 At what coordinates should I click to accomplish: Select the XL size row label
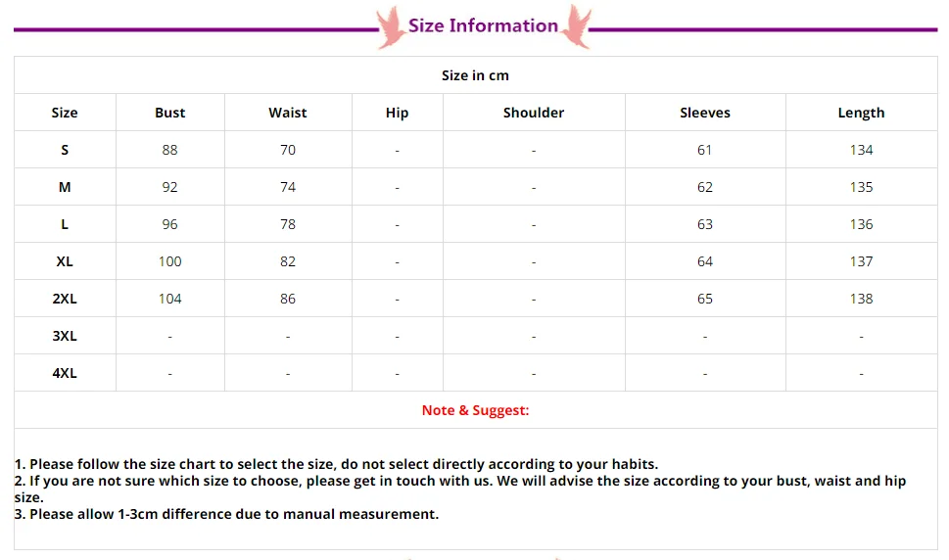[x=65, y=261]
